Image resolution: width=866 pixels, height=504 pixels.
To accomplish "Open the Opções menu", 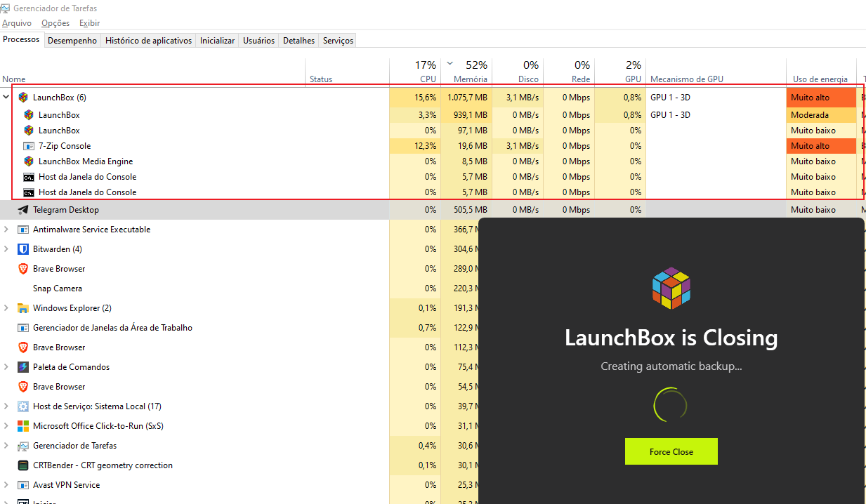I will click(x=55, y=23).
